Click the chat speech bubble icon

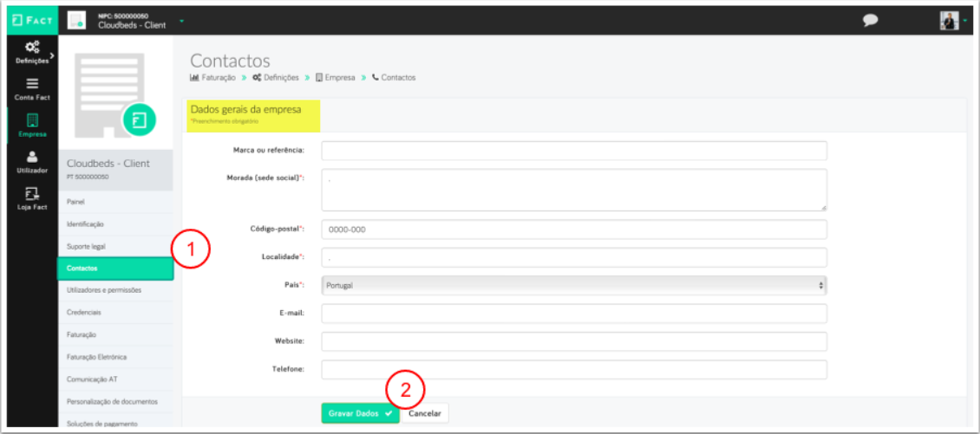point(870,21)
